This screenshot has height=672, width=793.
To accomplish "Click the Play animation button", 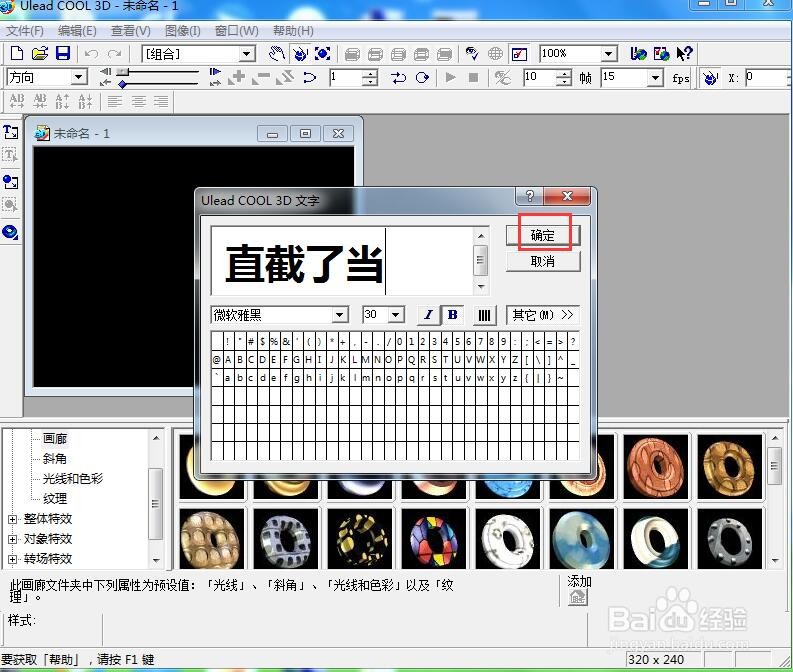I will [450, 77].
